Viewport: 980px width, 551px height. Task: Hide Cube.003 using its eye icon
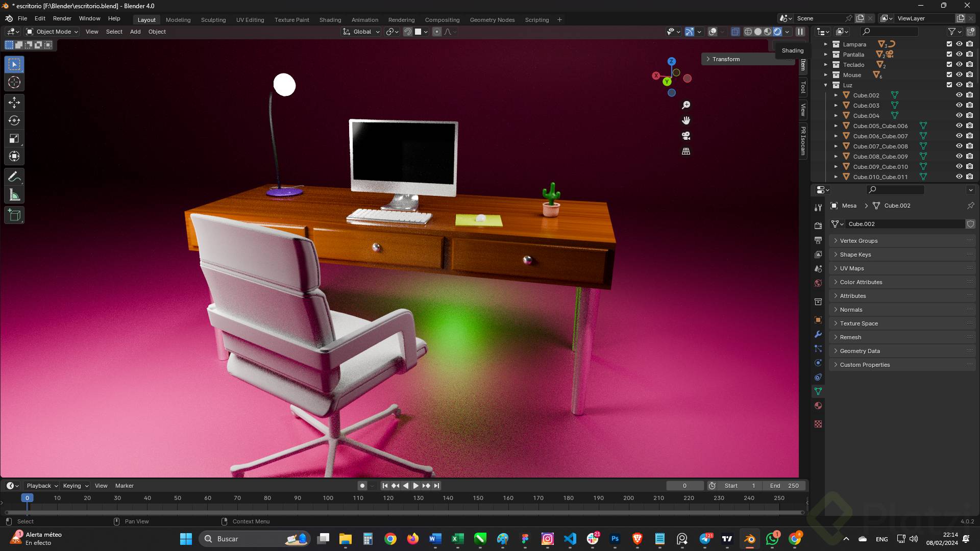[959, 106]
